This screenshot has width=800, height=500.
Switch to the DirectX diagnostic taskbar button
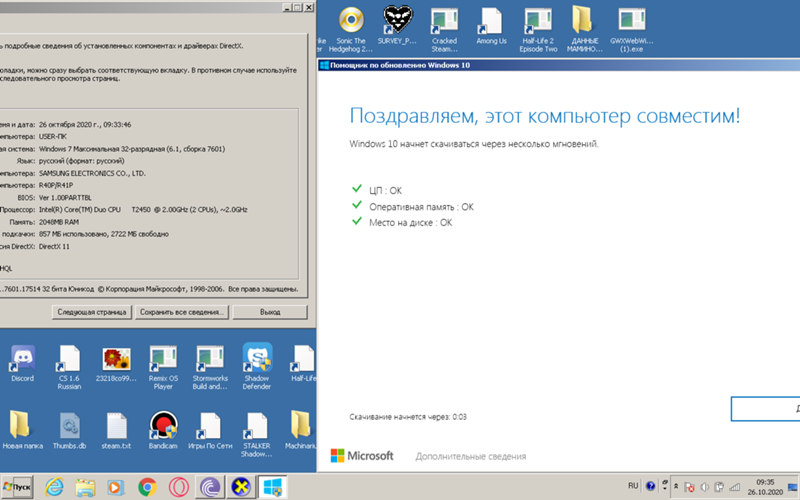click(241, 487)
